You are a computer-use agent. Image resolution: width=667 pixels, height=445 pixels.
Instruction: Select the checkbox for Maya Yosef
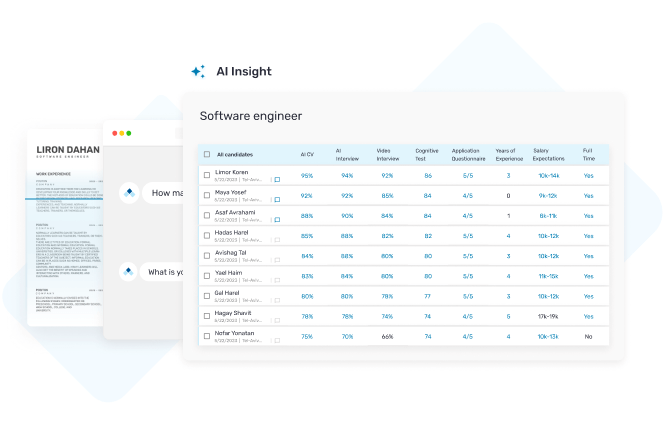pyautogui.click(x=207, y=195)
